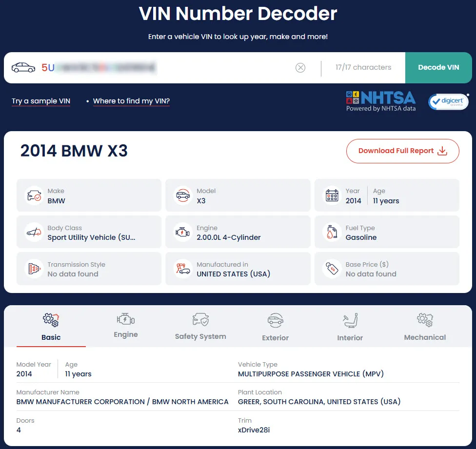Click the VIN Number Decoder title
The image size is (476, 449).
[x=238, y=14]
